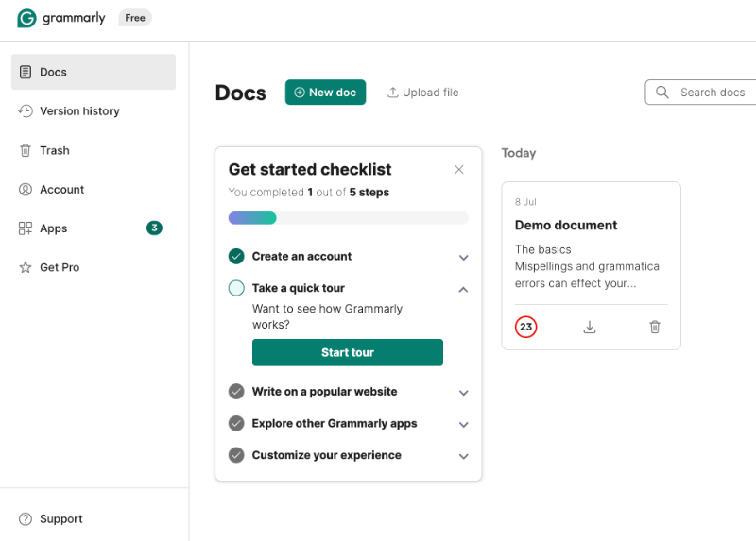This screenshot has width=756, height=541.
Task: Open the Apps section
Action: [94, 228]
